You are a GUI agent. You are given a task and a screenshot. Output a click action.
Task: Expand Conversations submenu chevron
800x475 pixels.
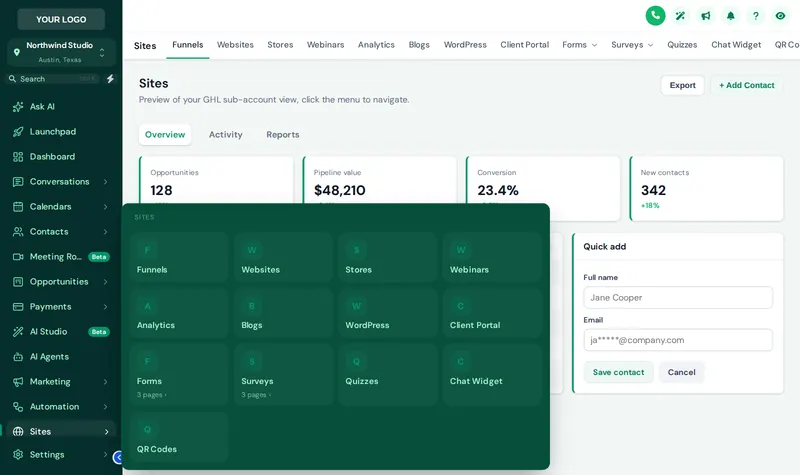(106, 182)
